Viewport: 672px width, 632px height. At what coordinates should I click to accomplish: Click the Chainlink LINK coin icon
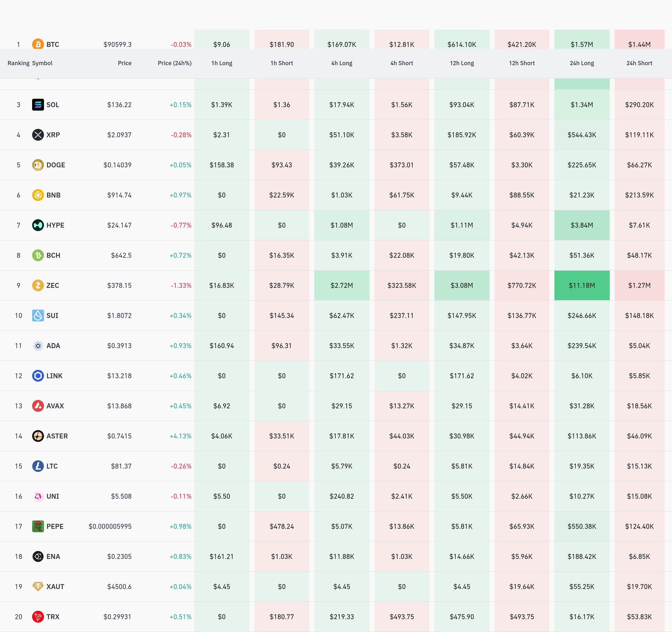(38, 375)
